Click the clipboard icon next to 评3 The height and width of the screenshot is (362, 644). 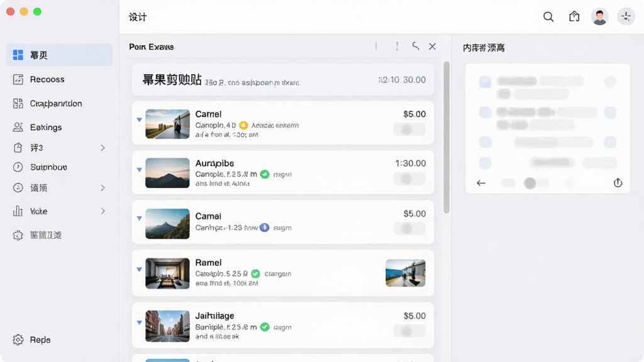click(18, 147)
